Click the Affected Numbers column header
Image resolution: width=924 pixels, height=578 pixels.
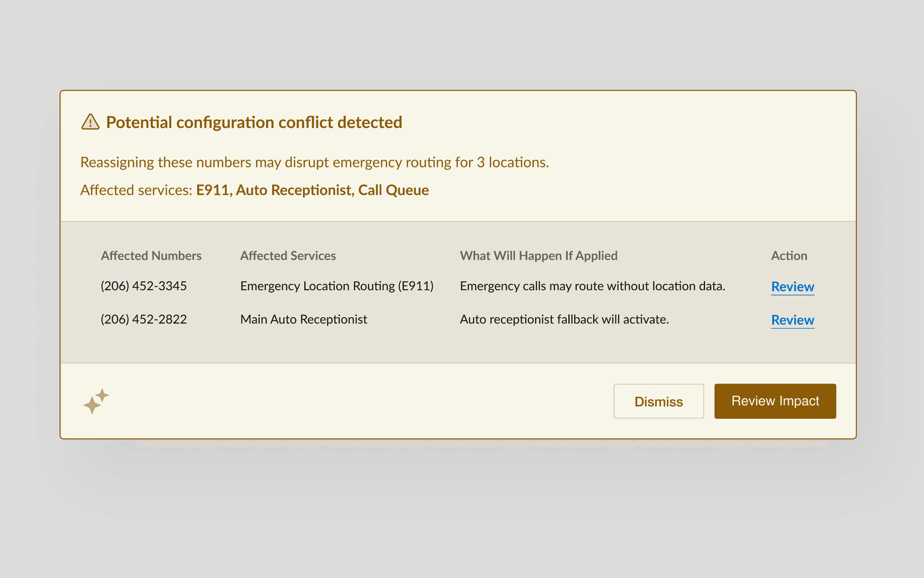(x=151, y=256)
